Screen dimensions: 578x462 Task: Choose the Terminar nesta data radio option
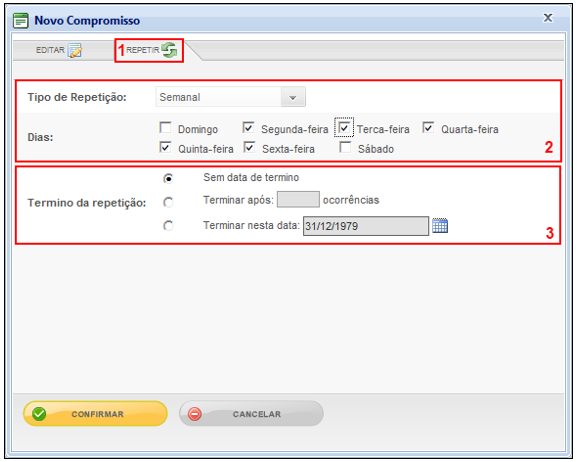(x=168, y=225)
